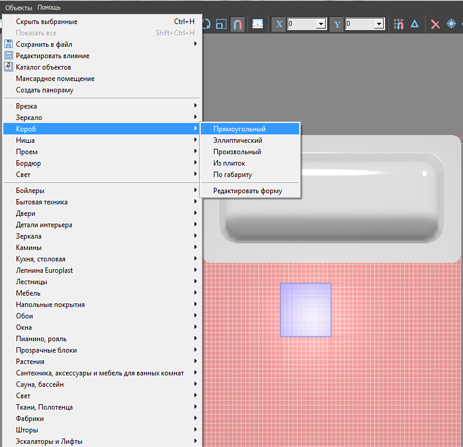
Task: Click the blue crosshair target icon
Action: click(451, 24)
